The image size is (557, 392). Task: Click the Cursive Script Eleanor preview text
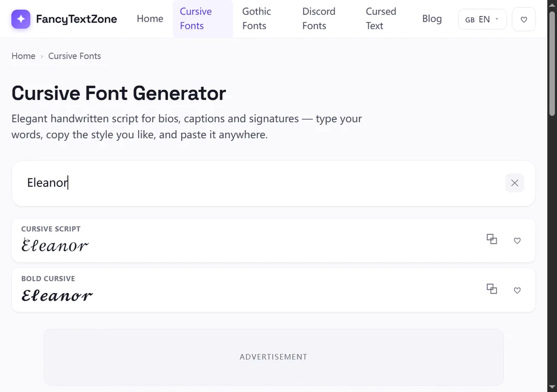click(x=55, y=245)
